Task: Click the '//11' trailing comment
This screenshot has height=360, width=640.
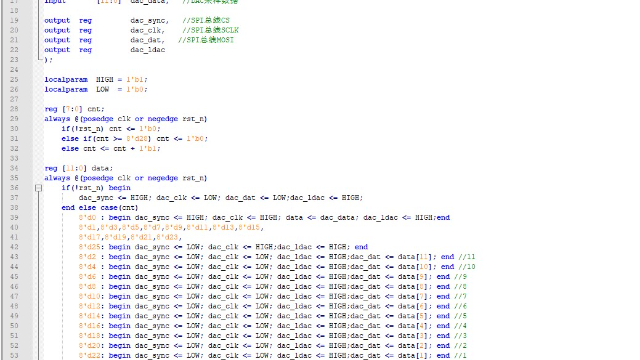Action: pyautogui.click(x=467, y=257)
